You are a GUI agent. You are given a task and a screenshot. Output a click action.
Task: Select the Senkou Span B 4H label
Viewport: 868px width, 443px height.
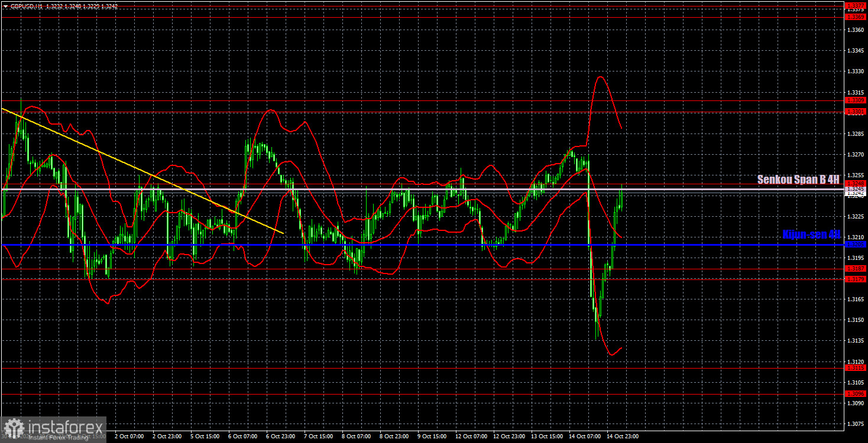point(799,180)
